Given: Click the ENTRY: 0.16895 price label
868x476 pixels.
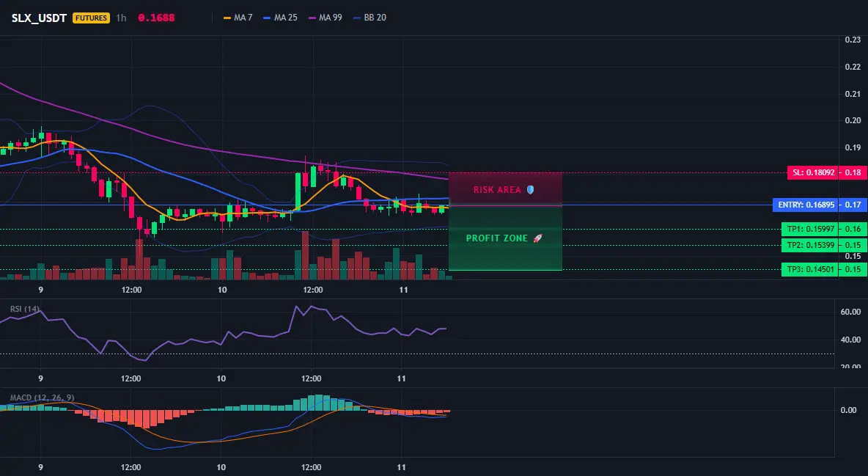Looking at the screenshot, I should (x=806, y=205).
